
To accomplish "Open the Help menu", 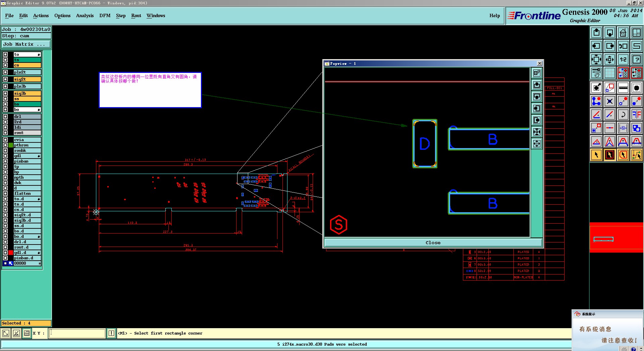I will (494, 15).
